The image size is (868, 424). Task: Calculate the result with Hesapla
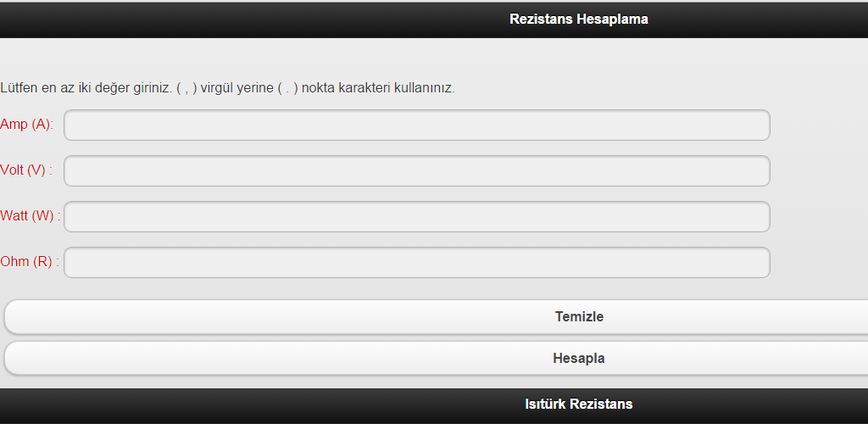tap(578, 359)
